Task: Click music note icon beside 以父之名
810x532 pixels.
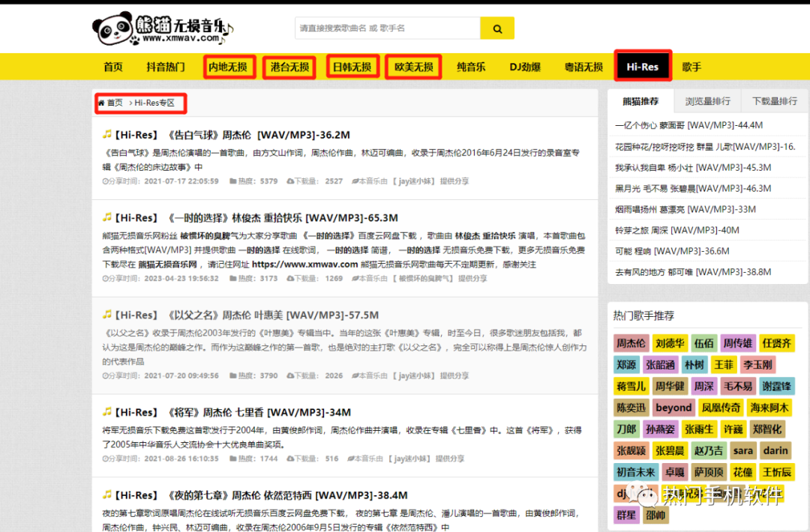Action: point(107,314)
